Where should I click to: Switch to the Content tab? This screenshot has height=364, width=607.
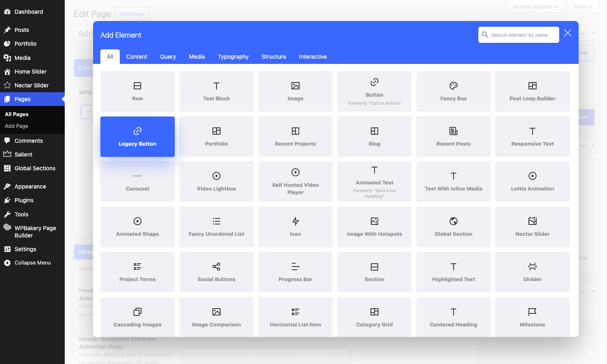click(137, 57)
